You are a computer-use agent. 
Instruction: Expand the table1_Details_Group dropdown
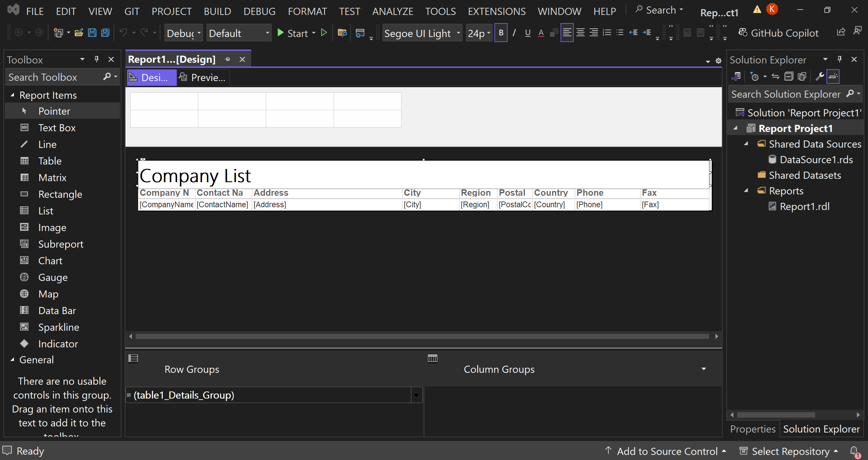point(417,395)
